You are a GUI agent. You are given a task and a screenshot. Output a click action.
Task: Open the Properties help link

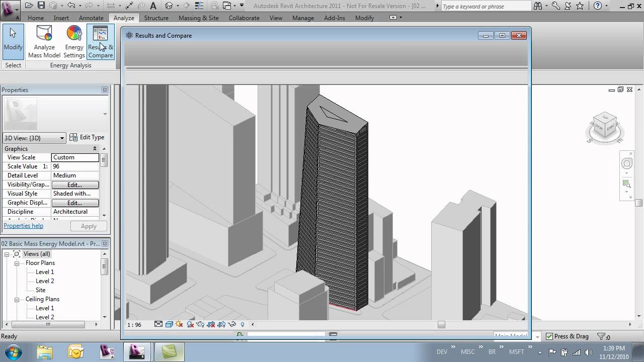click(x=23, y=225)
